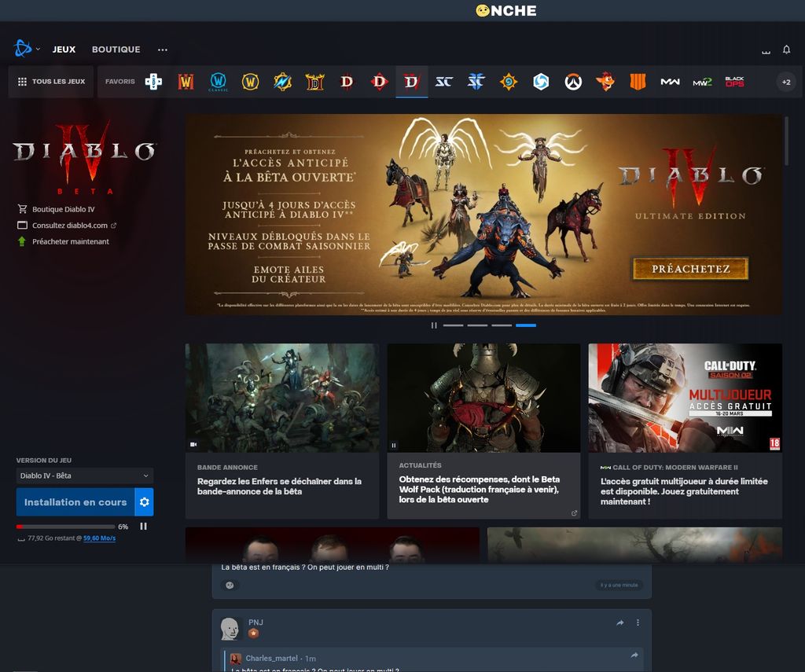Click the Préachetez banner button
The image size is (805, 672).
pyautogui.click(x=689, y=269)
